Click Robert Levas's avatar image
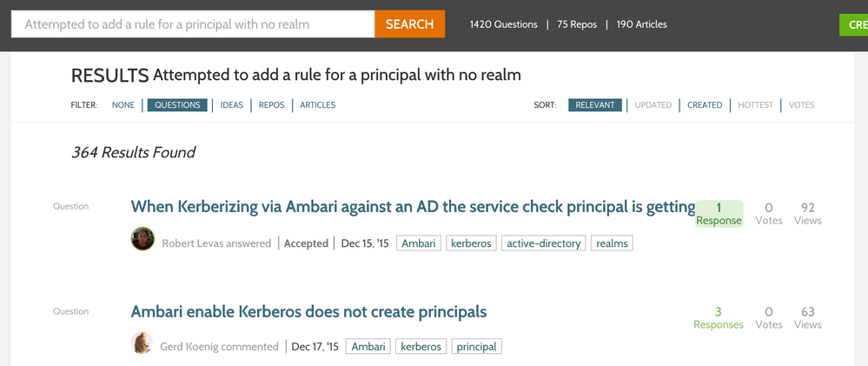 click(142, 239)
